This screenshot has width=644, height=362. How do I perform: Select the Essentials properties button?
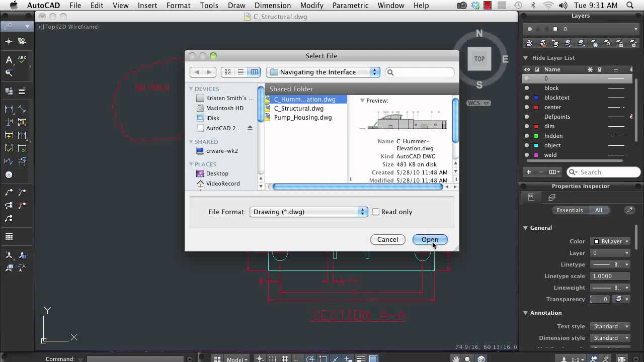click(x=570, y=210)
